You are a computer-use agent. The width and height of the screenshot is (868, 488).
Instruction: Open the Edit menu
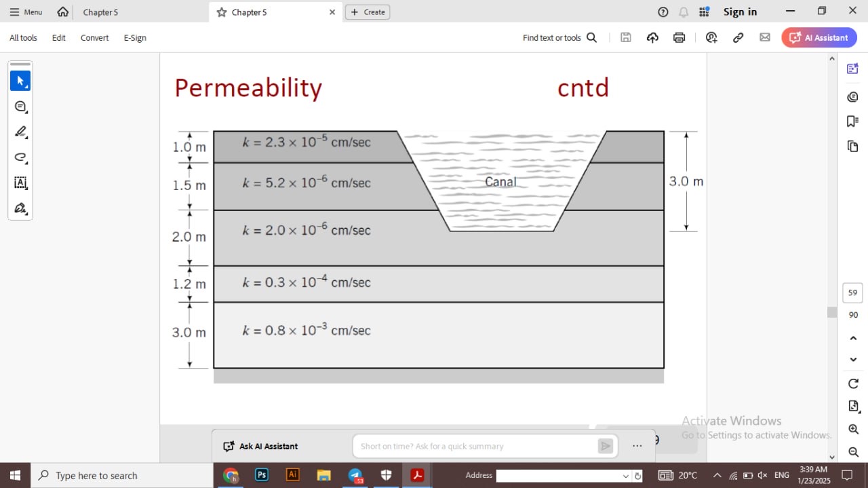59,38
